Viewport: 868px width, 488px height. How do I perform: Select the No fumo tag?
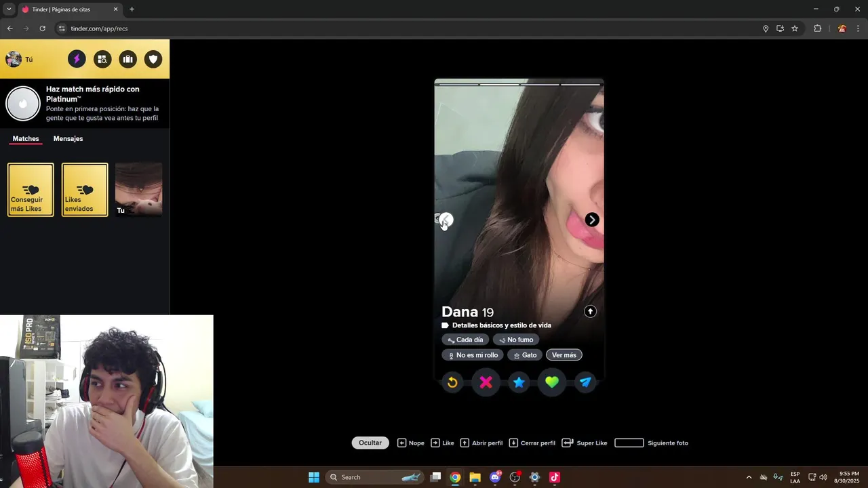click(x=516, y=340)
